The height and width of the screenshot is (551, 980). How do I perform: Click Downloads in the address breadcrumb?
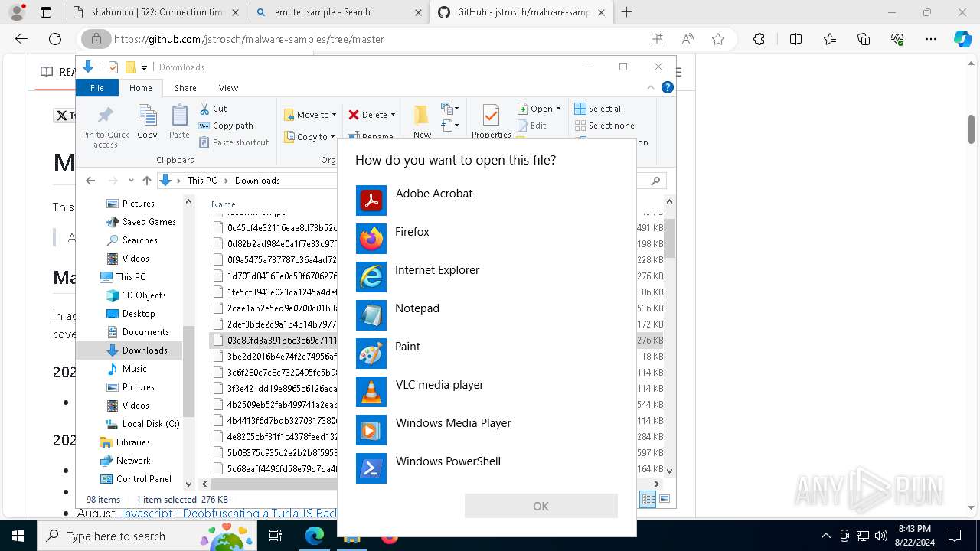(x=257, y=181)
